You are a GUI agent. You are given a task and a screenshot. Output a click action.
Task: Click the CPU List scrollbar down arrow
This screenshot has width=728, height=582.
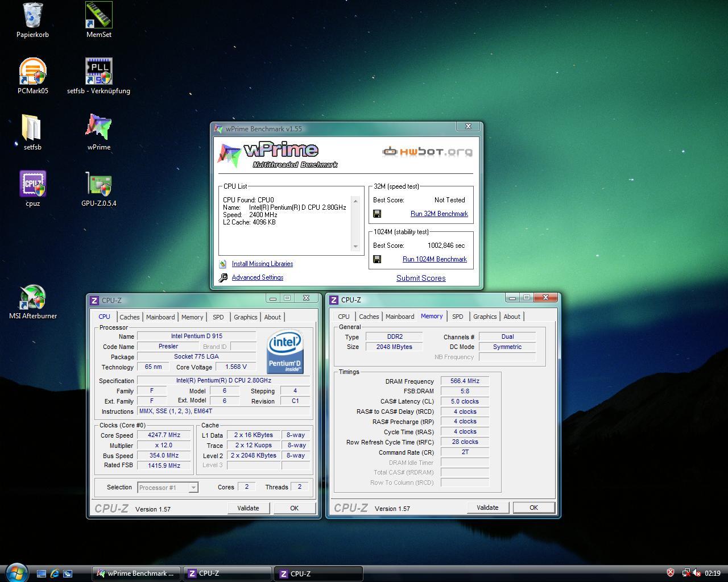(355, 247)
